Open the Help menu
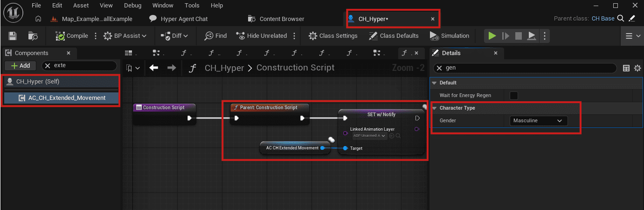 pyautogui.click(x=217, y=6)
